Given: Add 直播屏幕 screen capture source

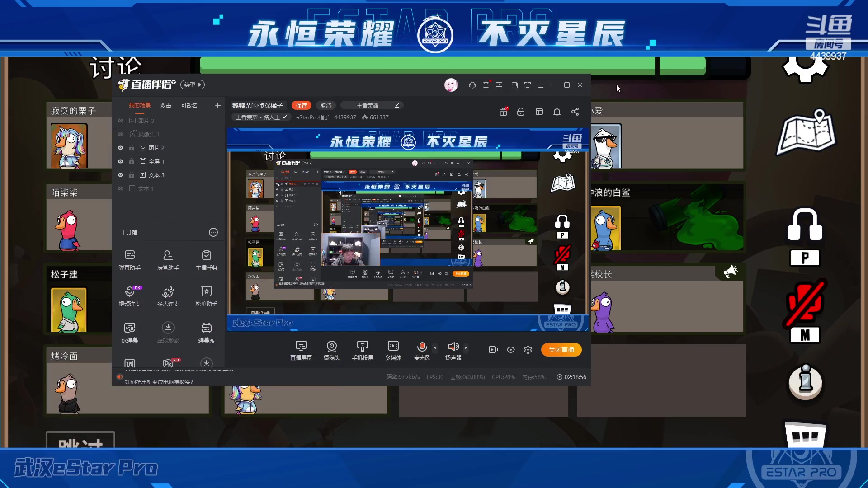Looking at the screenshot, I should [301, 351].
